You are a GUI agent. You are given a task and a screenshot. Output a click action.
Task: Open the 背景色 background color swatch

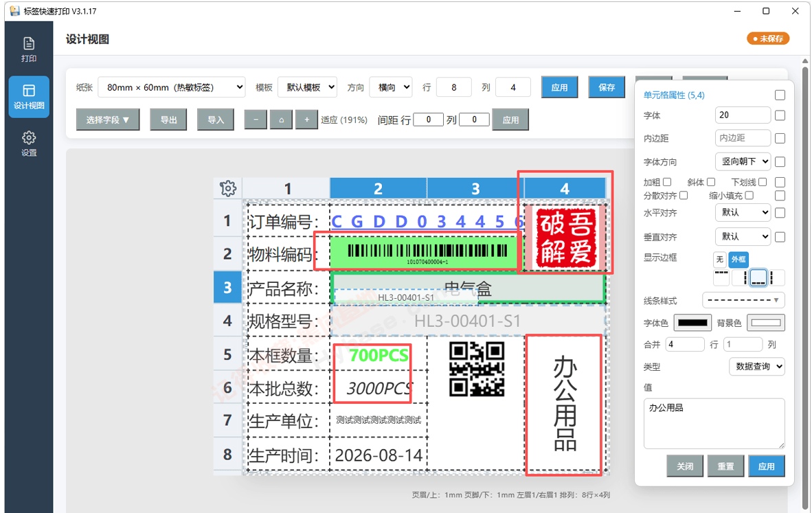(x=766, y=323)
